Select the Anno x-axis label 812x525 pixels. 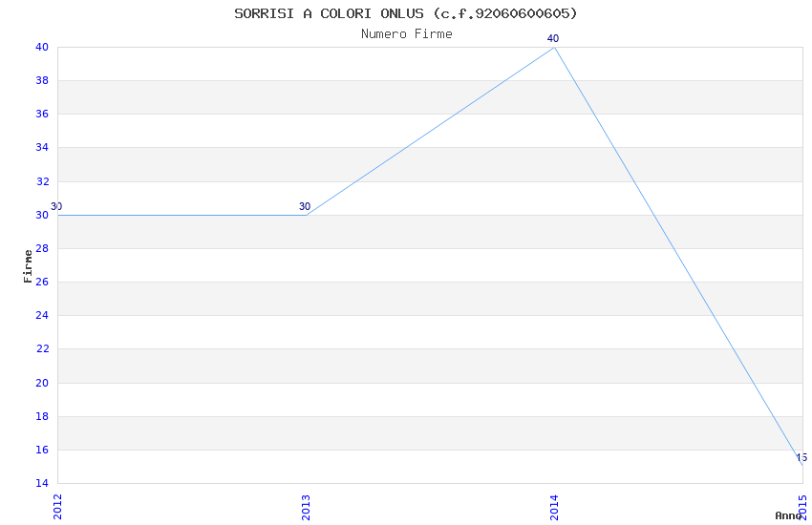(788, 515)
